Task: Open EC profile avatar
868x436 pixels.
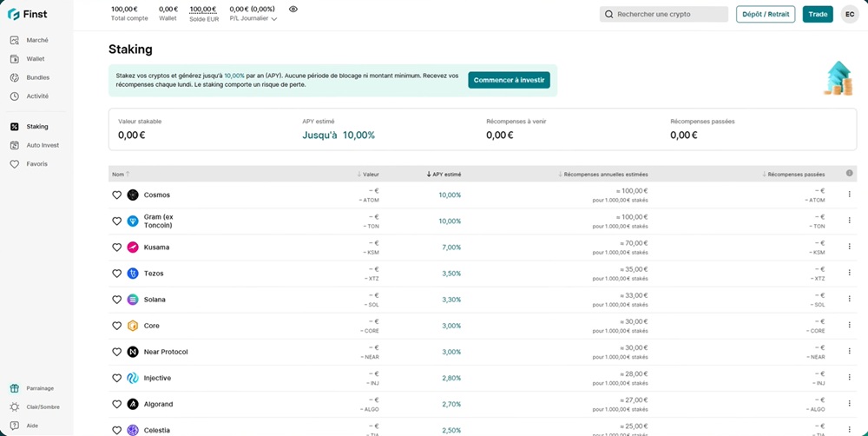Action: pos(850,14)
